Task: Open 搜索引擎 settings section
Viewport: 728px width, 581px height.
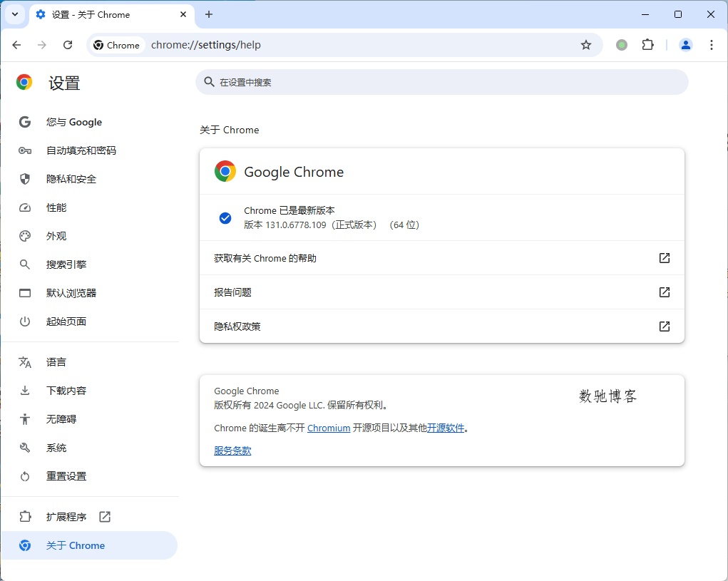Action: tap(89, 264)
